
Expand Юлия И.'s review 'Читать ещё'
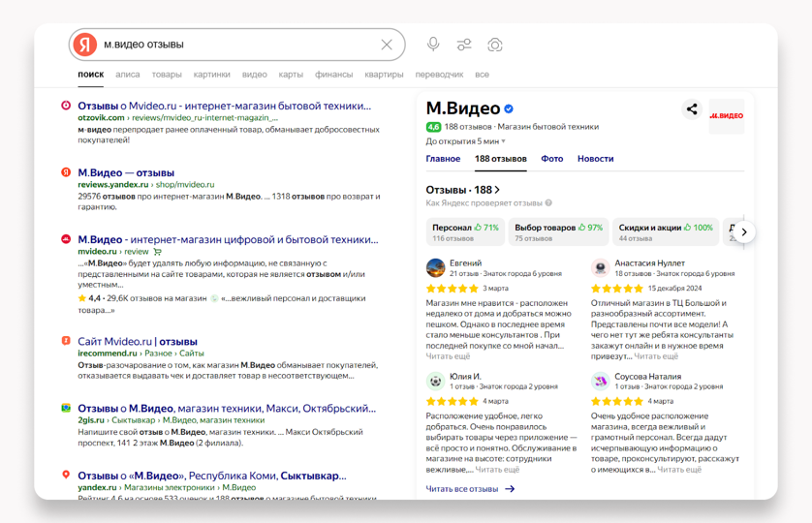[x=497, y=470]
